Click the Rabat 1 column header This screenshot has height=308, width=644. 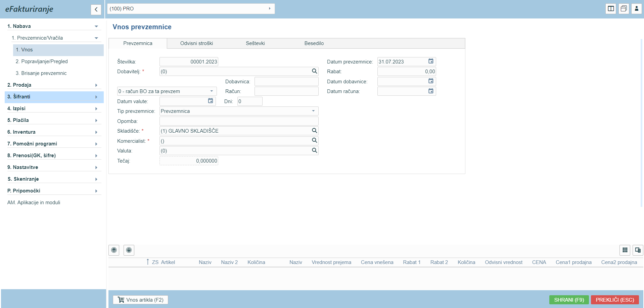coord(412,262)
